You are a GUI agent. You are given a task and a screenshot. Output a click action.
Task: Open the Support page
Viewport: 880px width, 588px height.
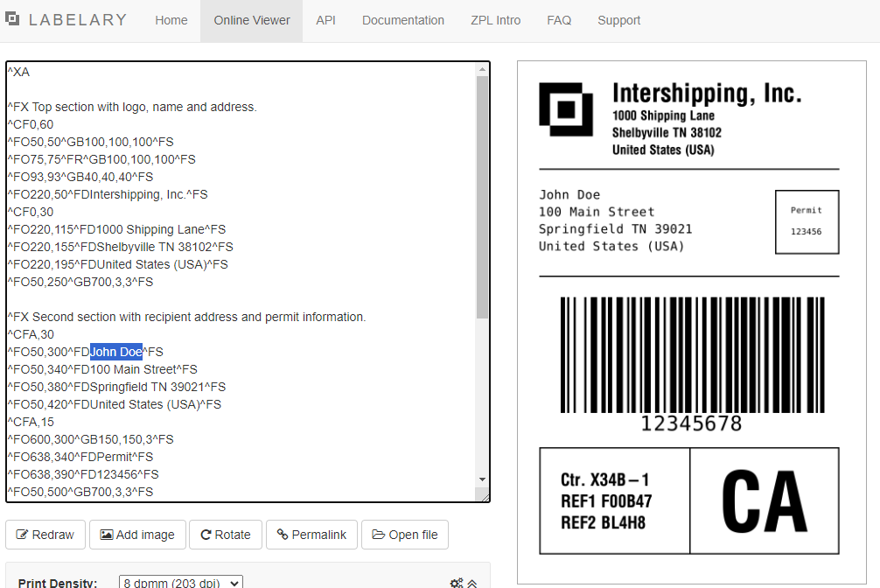click(618, 20)
